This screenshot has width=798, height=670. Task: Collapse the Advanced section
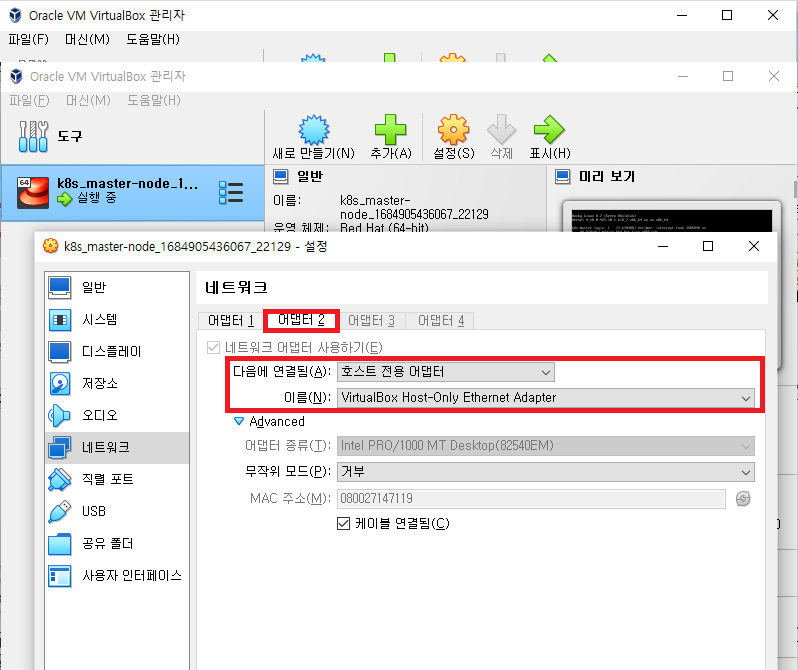(x=239, y=421)
